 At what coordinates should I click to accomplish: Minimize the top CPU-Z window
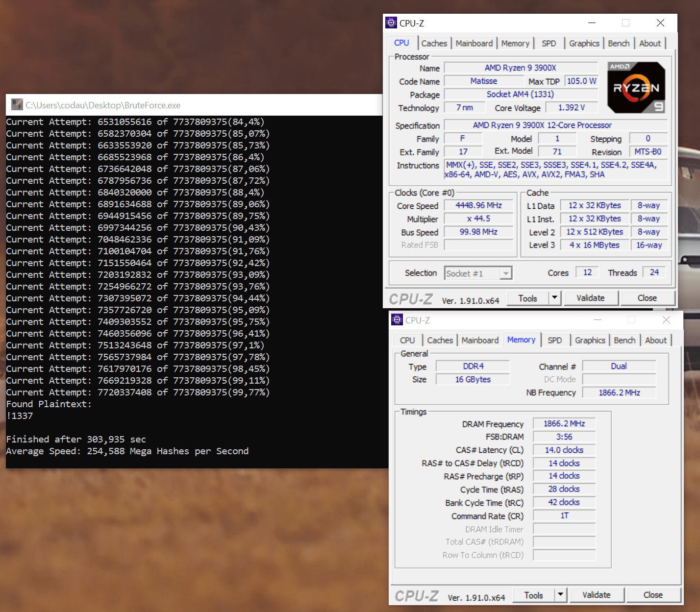pyautogui.click(x=592, y=23)
